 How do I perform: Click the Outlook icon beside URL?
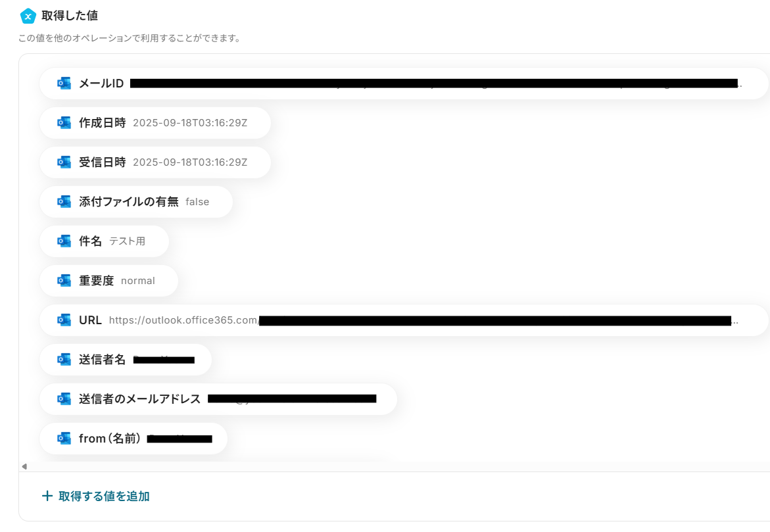pos(64,320)
